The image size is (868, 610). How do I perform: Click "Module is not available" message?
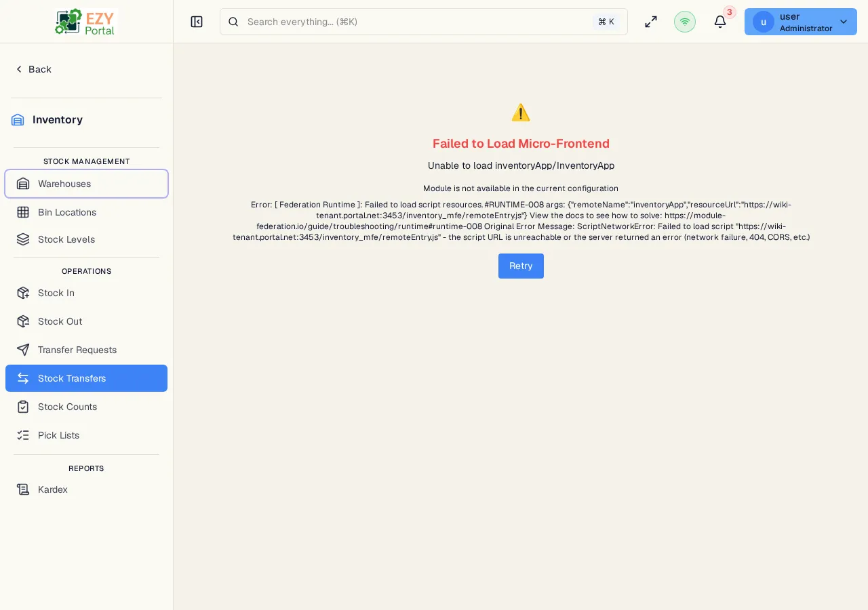click(x=521, y=188)
